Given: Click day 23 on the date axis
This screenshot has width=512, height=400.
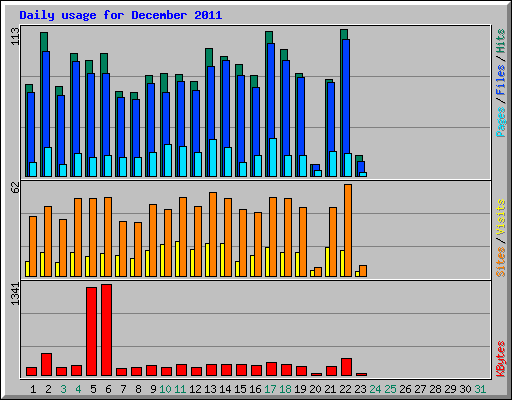Looking at the screenshot, I should (x=360, y=389).
